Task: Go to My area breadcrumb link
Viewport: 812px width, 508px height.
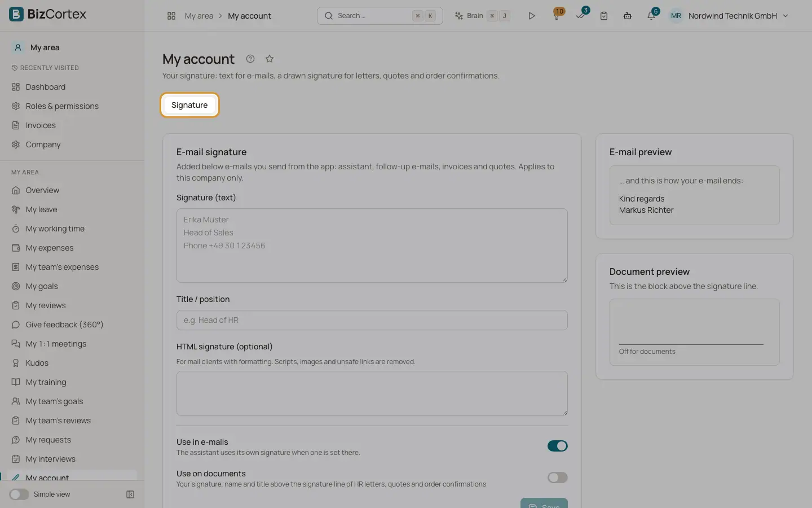Action: 199,16
